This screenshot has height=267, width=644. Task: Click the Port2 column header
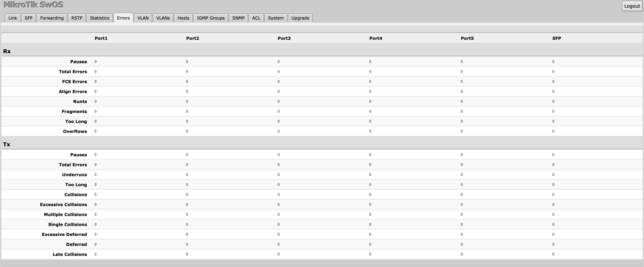[x=192, y=38]
